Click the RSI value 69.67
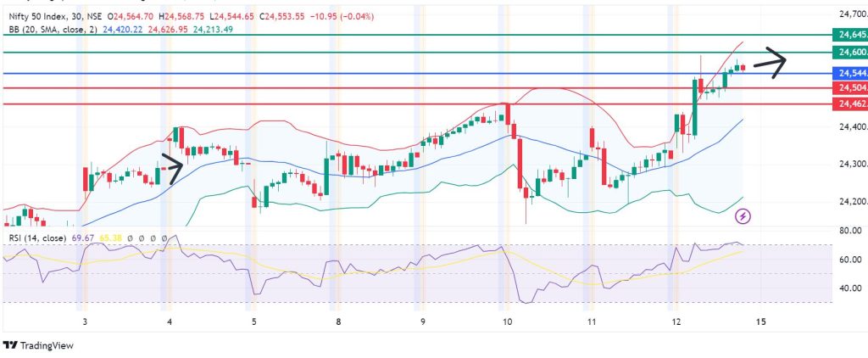Screen dimensions: 868x358 point(81,238)
